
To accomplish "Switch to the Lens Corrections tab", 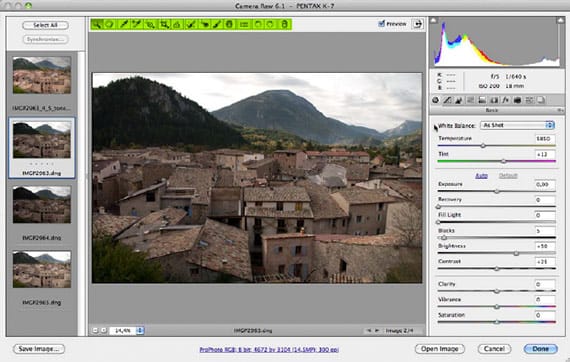I will [x=494, y=100].
